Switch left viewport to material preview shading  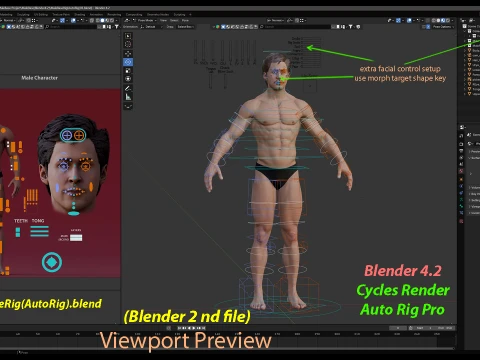107,20
